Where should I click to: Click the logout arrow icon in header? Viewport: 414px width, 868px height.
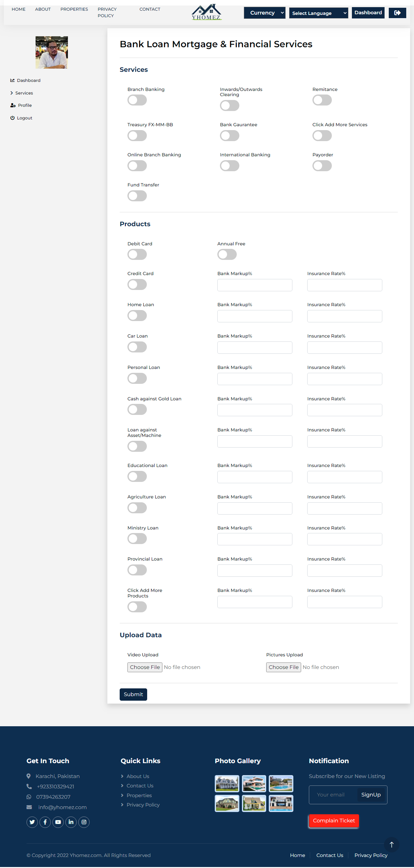tap(397, 13)
